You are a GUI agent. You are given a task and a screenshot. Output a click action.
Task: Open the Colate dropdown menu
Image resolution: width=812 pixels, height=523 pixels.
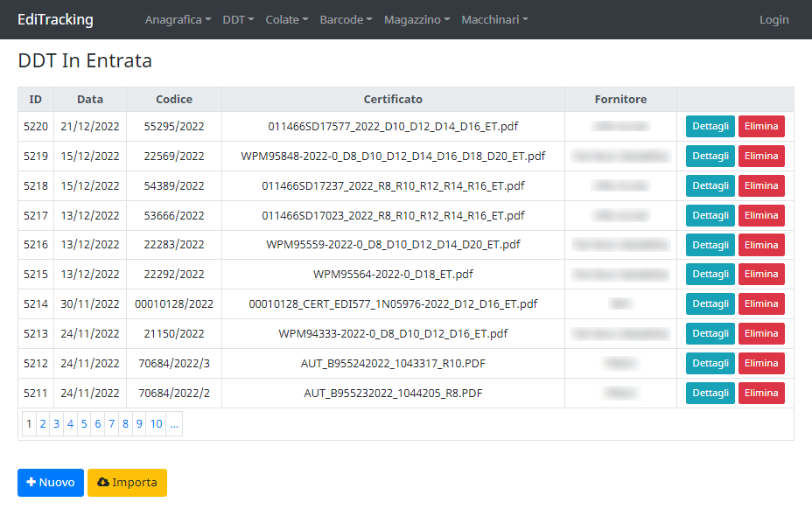point(286,19)
